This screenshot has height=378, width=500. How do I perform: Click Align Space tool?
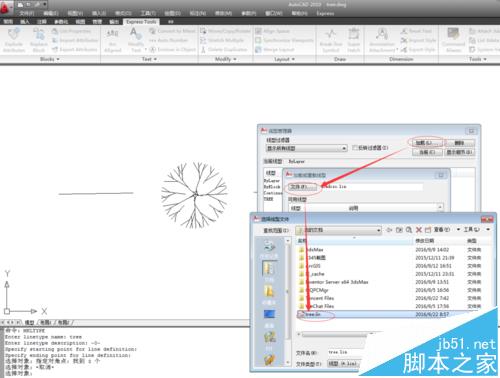pos(273,31)
